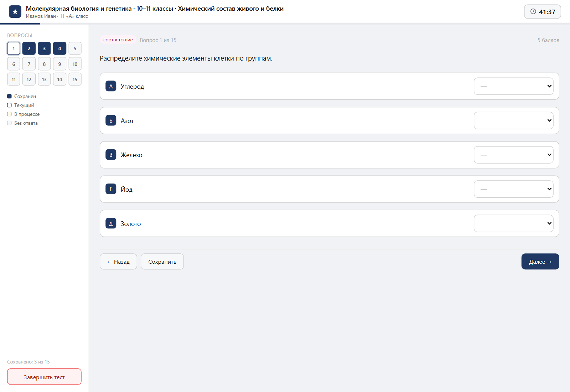Click the letter Г badge beside Йод
Viewport: 570px width, 392px height.
(111, 189)
